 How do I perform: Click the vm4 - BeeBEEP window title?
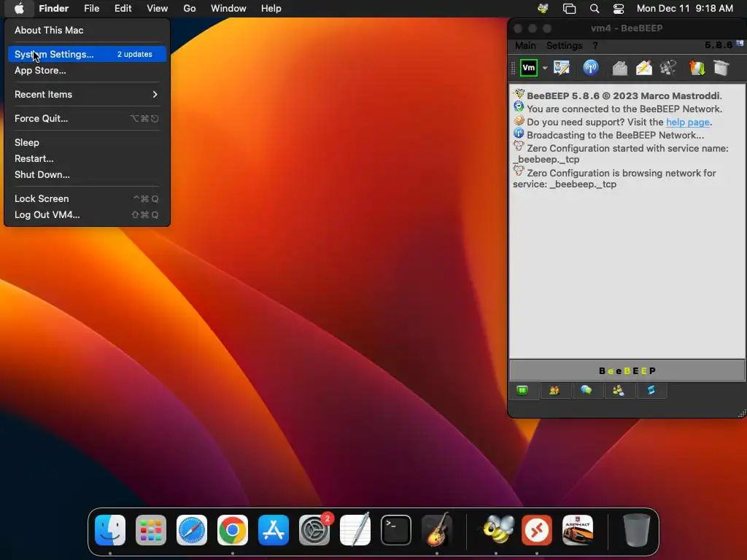click(x=627, y=28)
